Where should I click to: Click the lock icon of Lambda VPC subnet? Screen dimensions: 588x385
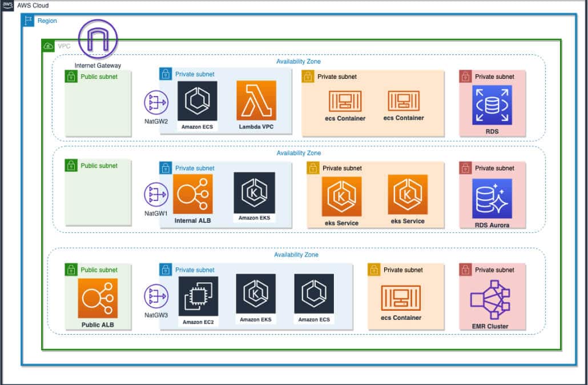click(166, 74)
